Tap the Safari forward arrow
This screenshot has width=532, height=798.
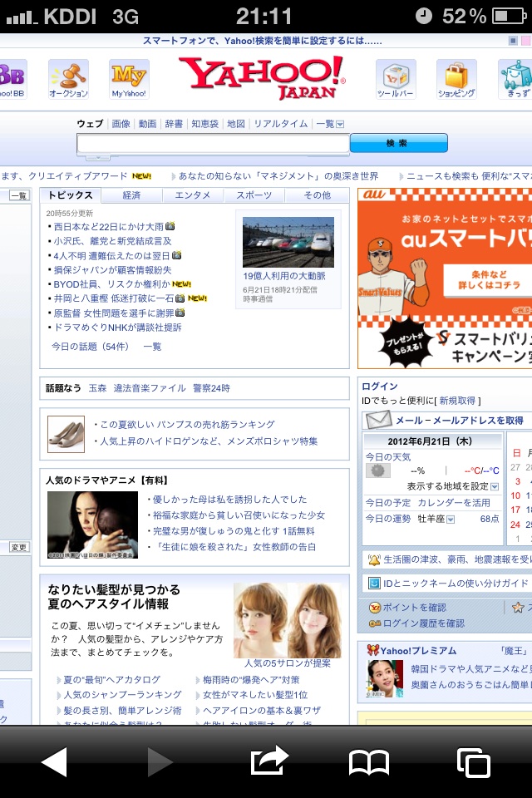pyautogui.click(x=160, y=762)
